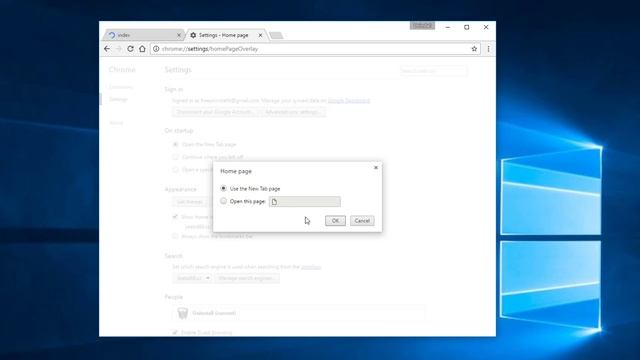Confirm the dialog with OK
The width and height of the screenshot is (640, 360).
coord(335,221)
